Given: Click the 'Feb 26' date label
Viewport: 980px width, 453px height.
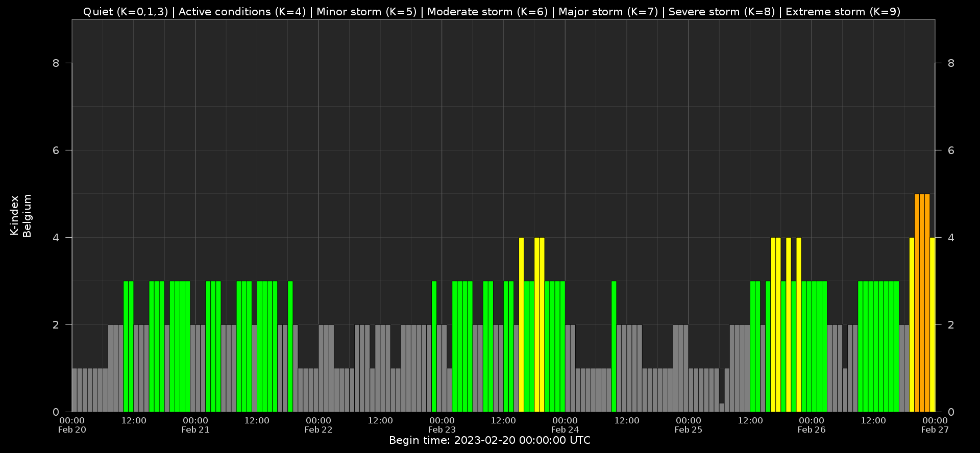Looking at the screenshot, I should click(812, 430).
